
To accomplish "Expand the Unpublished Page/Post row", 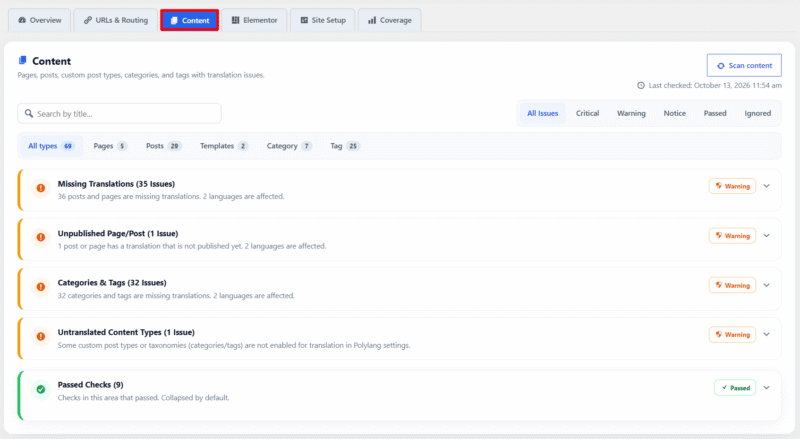I will click(766, 236).
